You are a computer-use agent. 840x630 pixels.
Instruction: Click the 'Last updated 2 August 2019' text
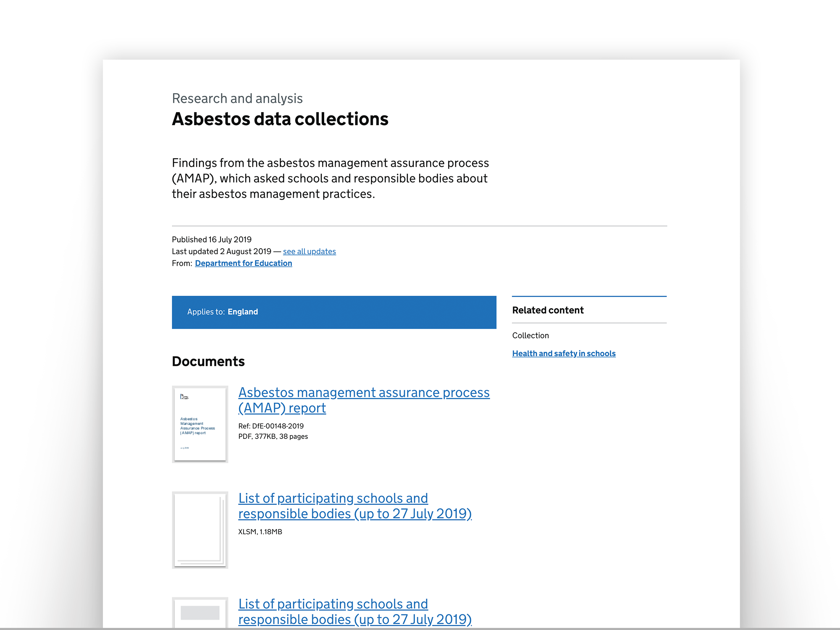tap(221, 251)
